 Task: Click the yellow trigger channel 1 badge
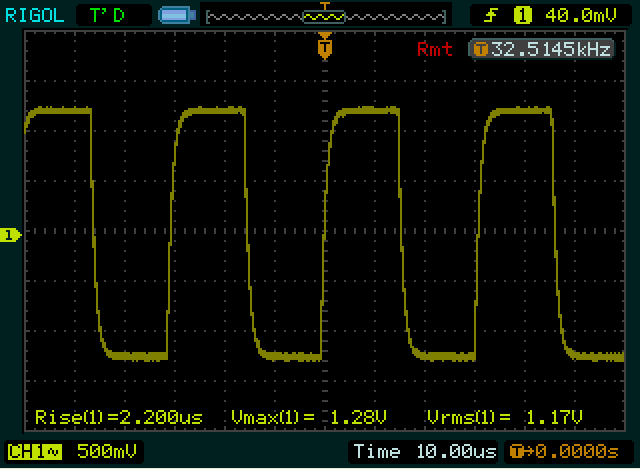click(522, 16)
